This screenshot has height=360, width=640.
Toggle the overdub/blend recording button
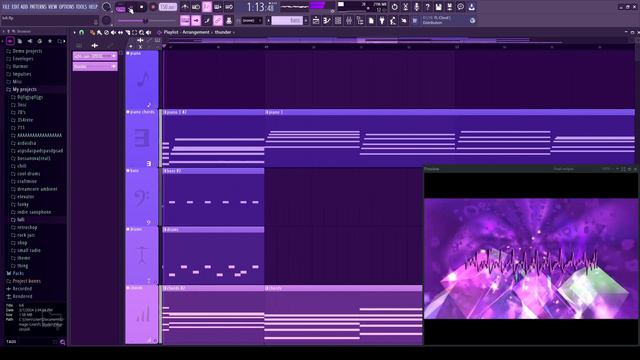coord(218,7)
